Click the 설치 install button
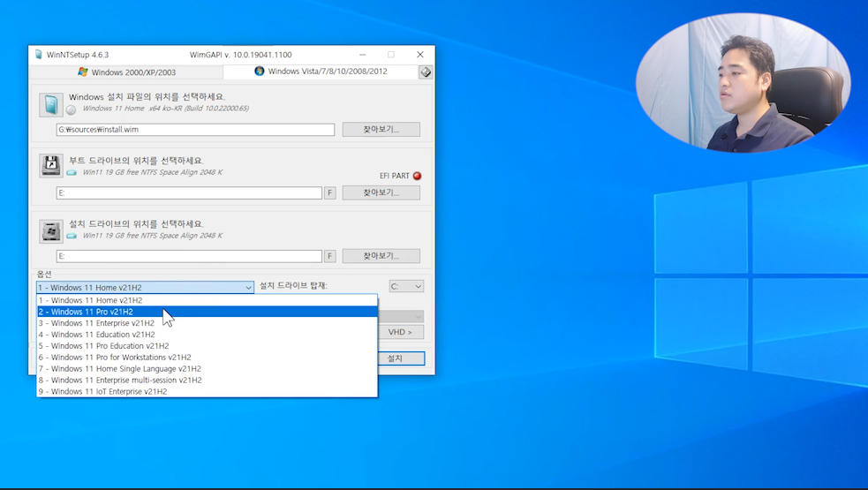Viewport: 868px width, 490px height. coord(401,358)
